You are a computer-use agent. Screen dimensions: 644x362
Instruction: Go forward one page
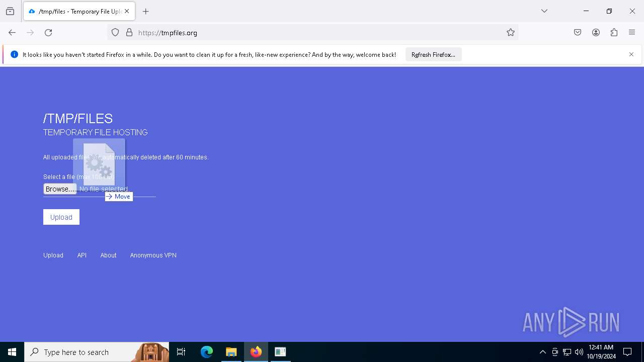30,33
